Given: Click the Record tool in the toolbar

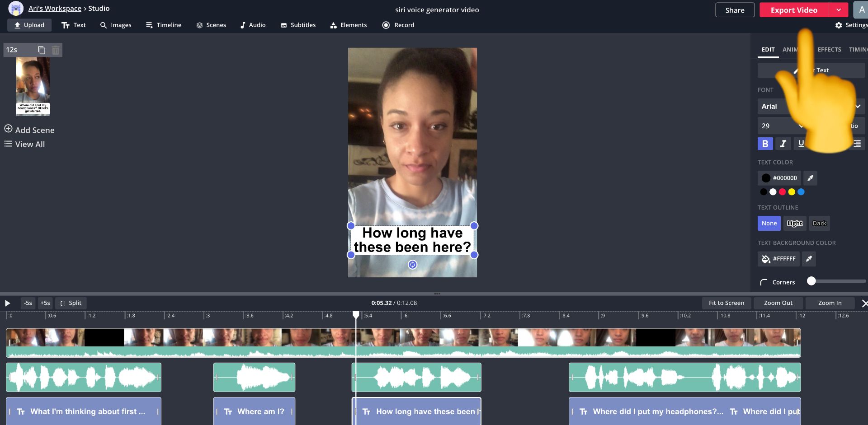Looking at the screenshot, I should [x=398, y=25].
